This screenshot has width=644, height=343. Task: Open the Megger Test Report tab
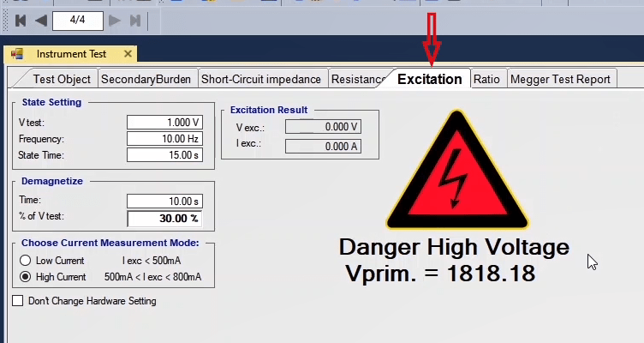coord(560,79)
